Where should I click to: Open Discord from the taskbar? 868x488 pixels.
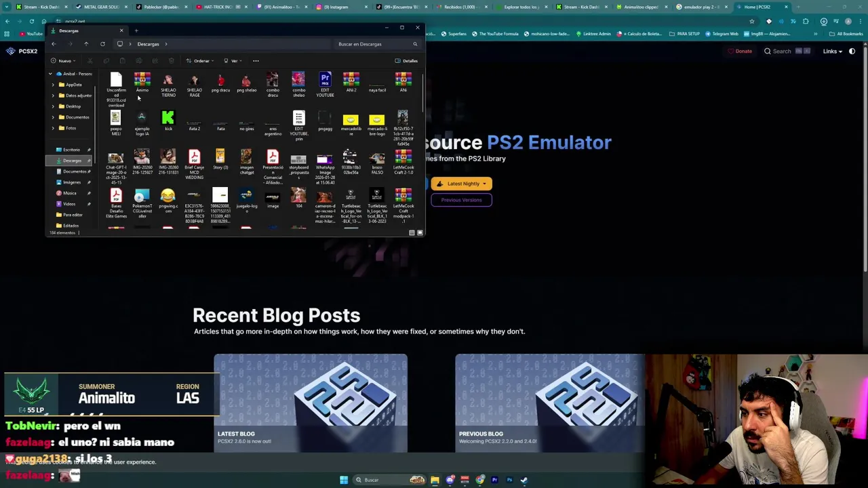[x=450, y=480]
